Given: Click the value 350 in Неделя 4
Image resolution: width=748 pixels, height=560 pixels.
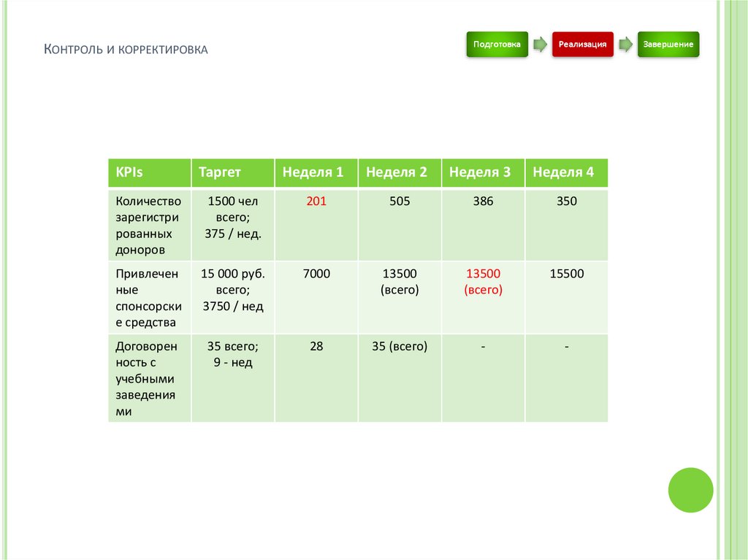Looking at the screenshot, I should click(x=567, y=201).
